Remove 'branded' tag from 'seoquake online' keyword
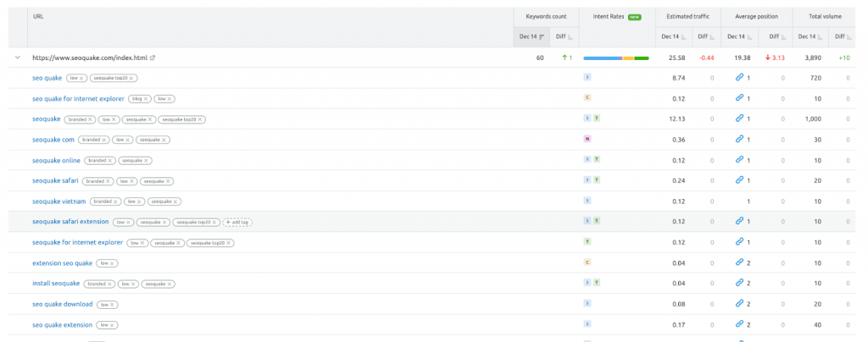The width and height of the screenshot is (868, 342). point(110,160)
